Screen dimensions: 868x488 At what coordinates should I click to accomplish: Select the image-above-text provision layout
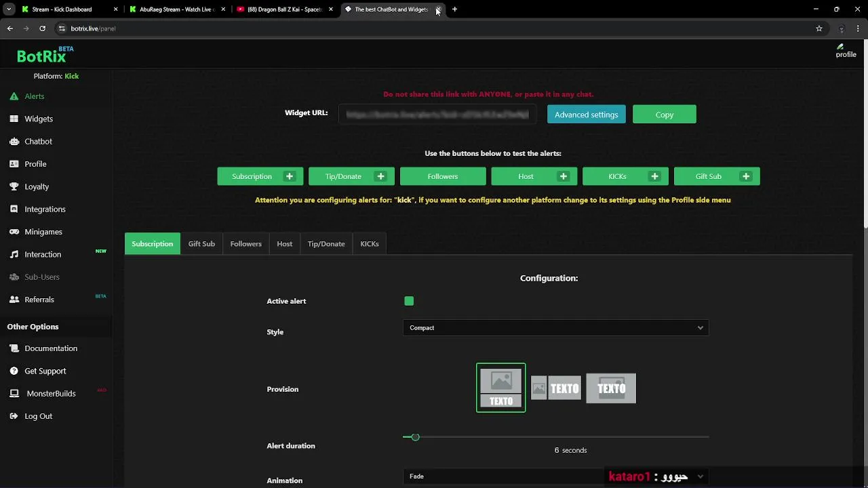tap(500, 388)
